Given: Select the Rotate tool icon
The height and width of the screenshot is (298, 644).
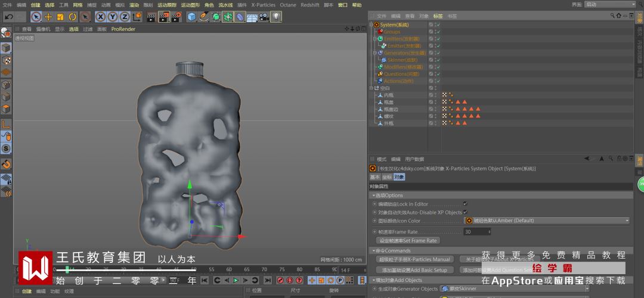Looking at the screenshot, I should point(73,17).
